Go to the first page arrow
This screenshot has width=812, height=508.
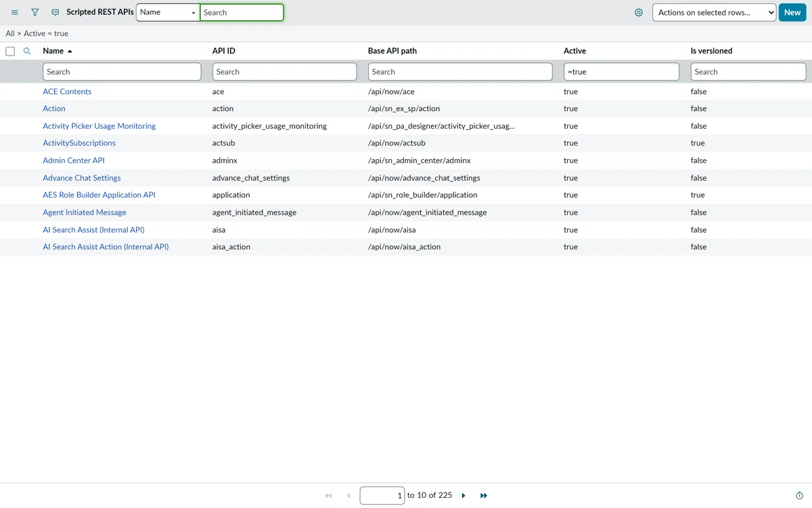click(x=329, y=496)
